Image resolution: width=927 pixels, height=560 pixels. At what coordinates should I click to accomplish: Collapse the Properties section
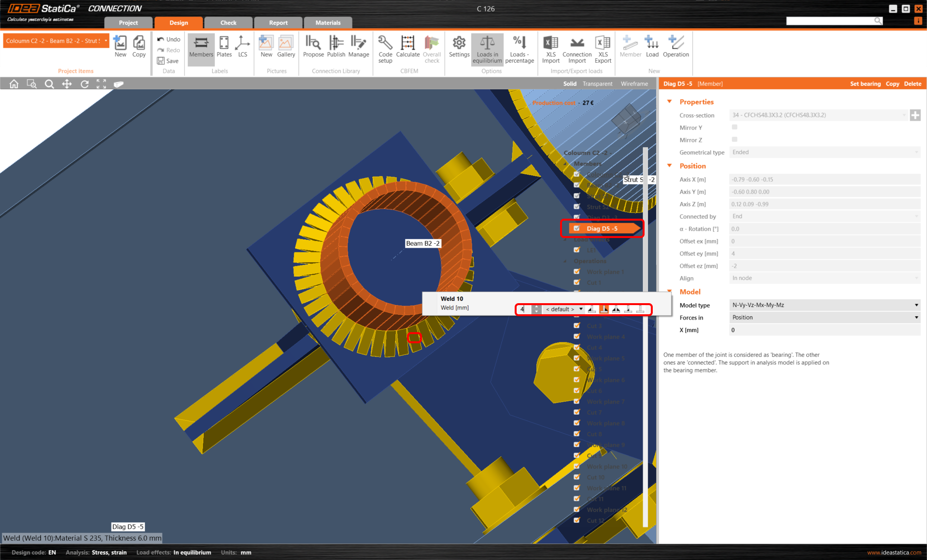click(670, 102)
